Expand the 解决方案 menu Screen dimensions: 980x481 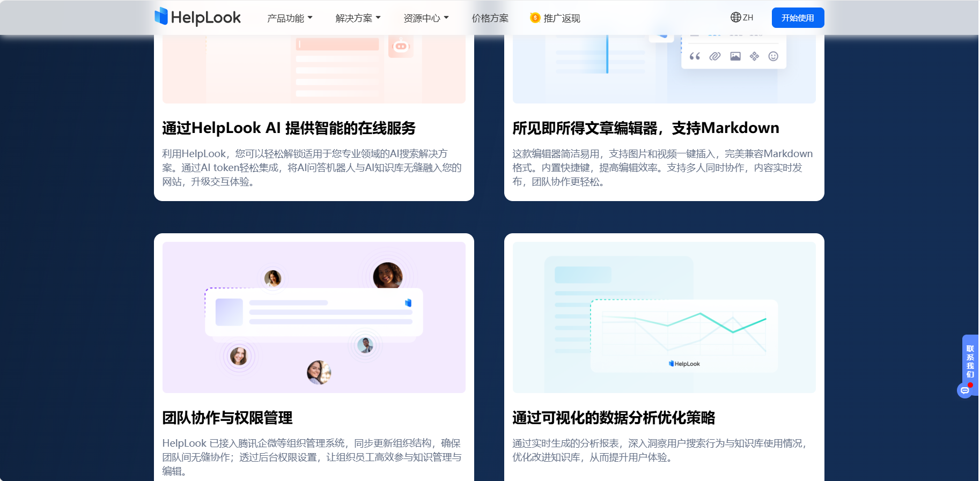point(358,18)
